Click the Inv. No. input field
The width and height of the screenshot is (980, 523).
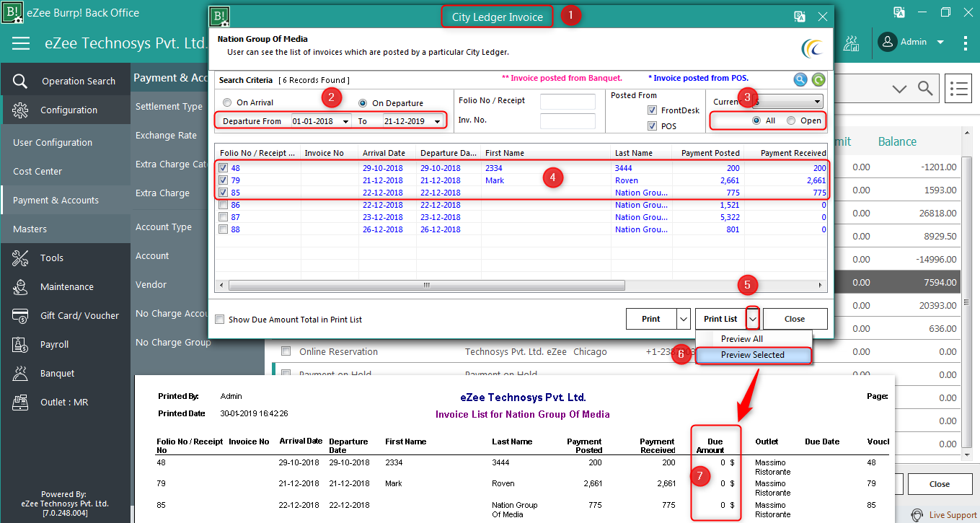point(568,121)
